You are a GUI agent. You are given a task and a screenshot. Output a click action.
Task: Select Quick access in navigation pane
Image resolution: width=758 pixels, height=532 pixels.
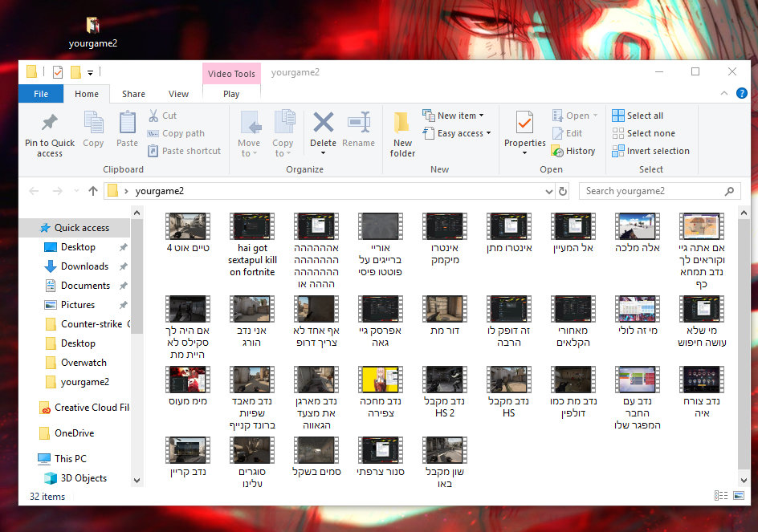tap(75, 228)
